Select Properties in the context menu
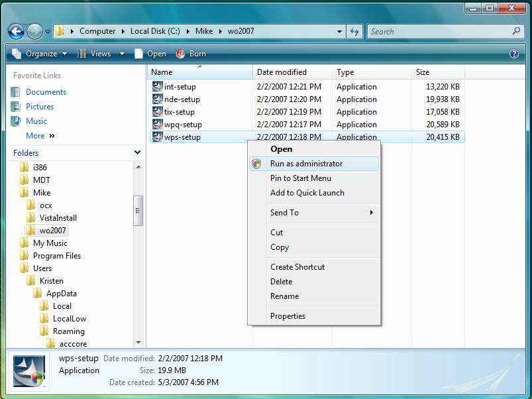532x399 pixels. (288, 316)
